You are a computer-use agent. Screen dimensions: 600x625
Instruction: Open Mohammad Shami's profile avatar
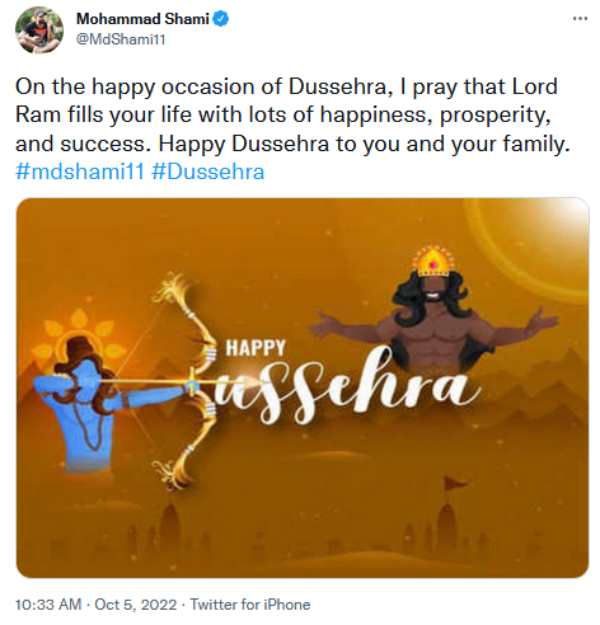[39, 30]
